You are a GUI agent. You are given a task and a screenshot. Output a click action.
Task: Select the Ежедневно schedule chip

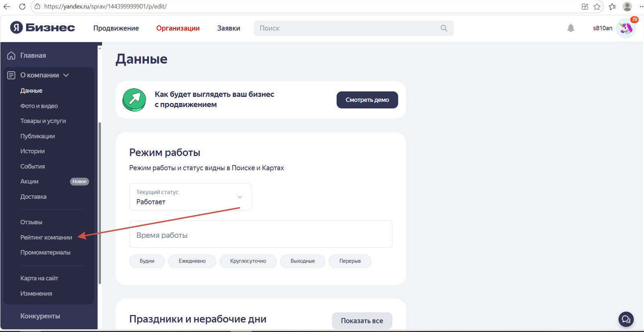click(x=192, y=261)
